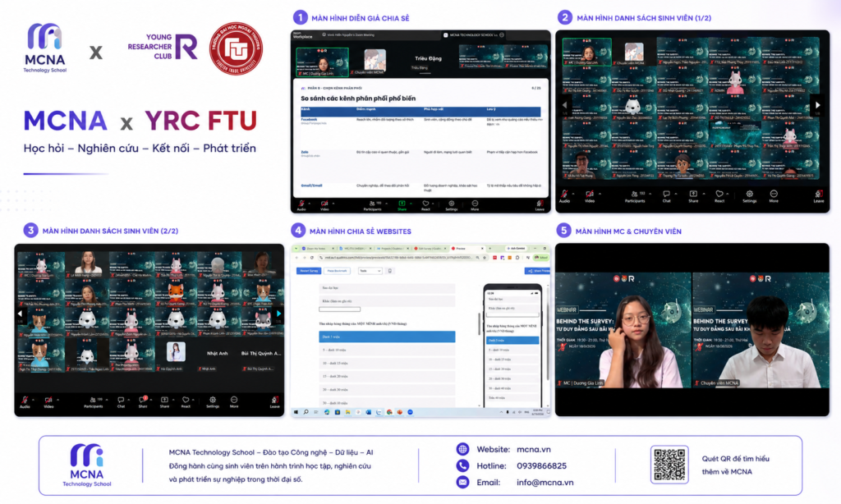Select 5 – dưới 10 triệu in desktop survey

tap(387, 351)
